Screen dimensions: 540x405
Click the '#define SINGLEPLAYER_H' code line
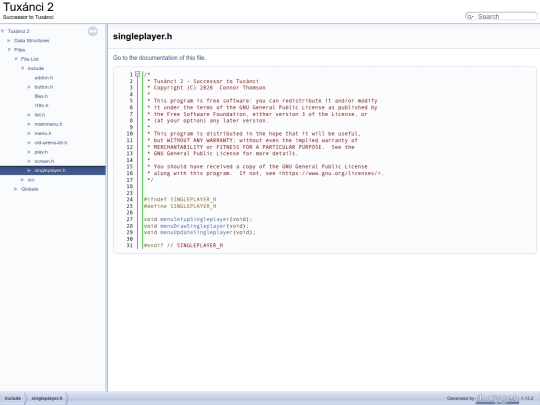pyautogui.click(x=180, y=206)
